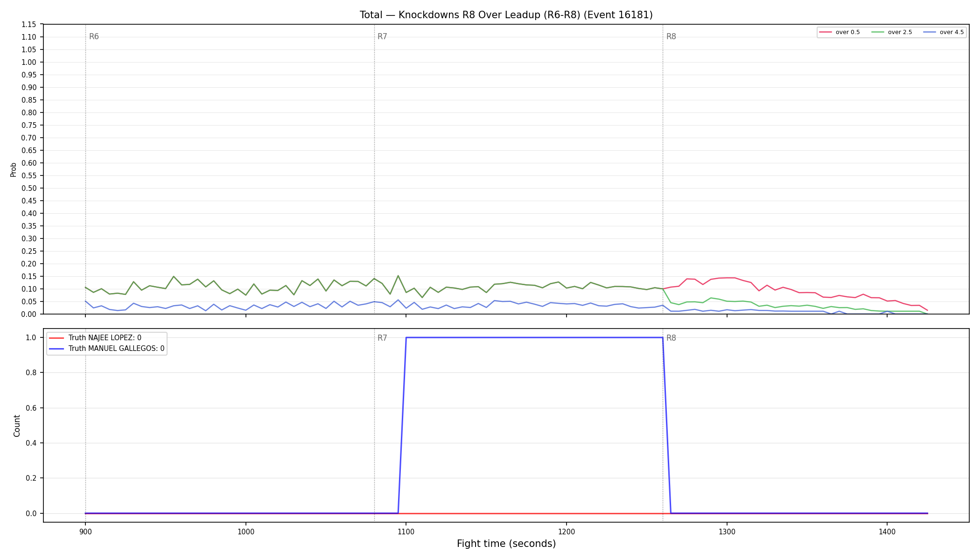
Task: Click the red line sample for NAJEE LOPEZ
Action: pos(56,338)
